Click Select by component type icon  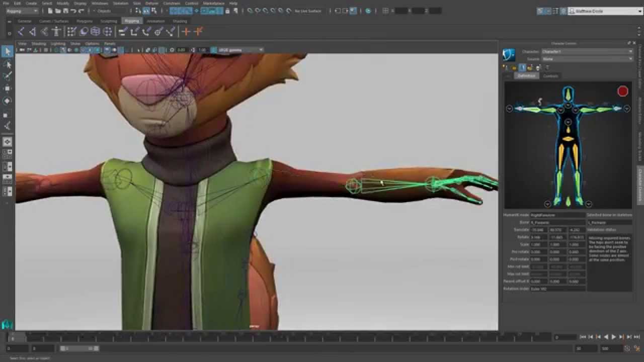pyautogui.click(x=153, y=11)
